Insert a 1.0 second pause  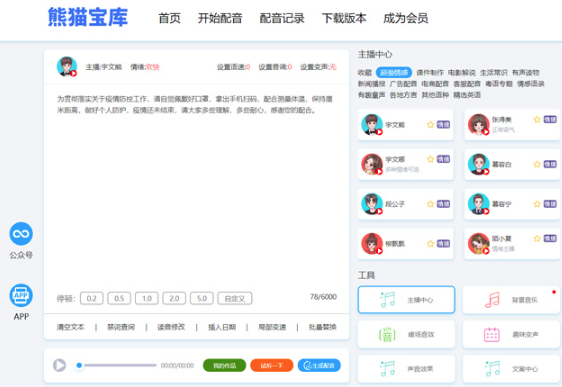tap(147, 298)
